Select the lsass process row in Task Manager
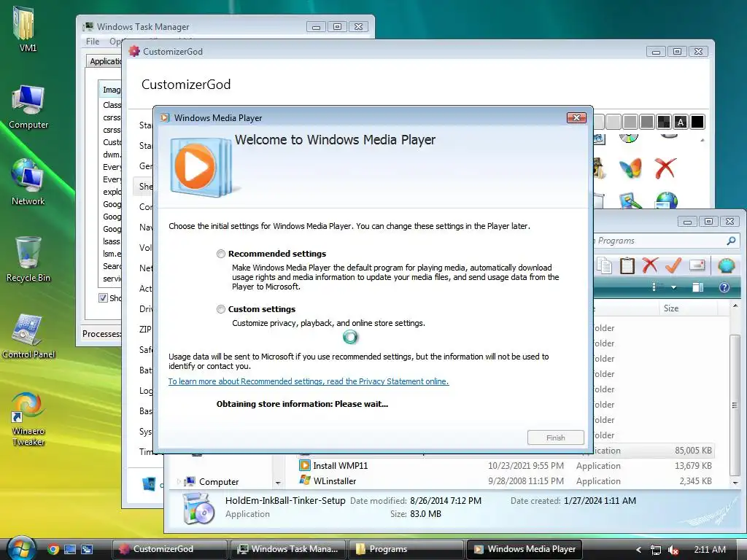This screenshot has width=747, height=560. click(112, 241)
